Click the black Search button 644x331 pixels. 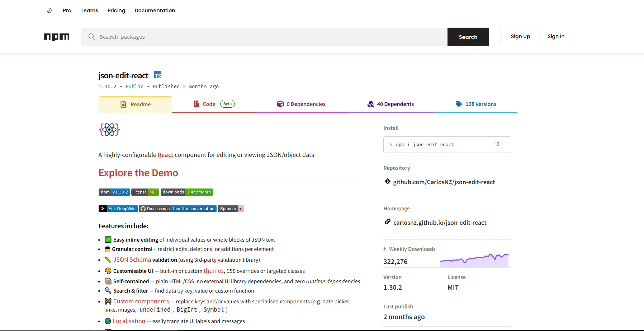[x=468, y=37]
